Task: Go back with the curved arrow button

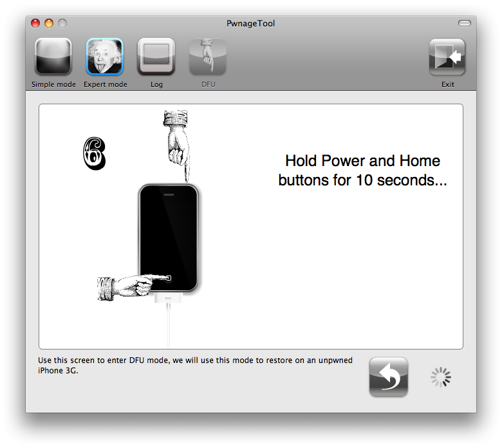Action: (388, 377)
